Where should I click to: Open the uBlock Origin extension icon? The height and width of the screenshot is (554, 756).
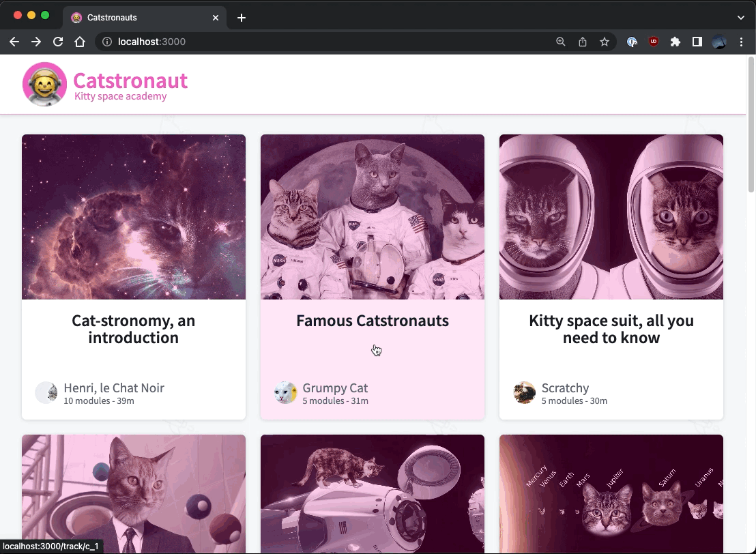653,42
